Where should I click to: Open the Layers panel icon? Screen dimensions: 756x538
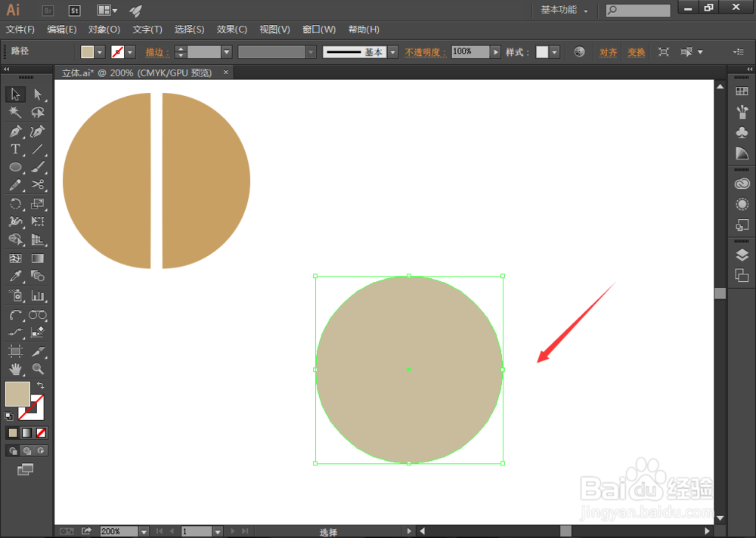pyautogui.click(x=742, y=255)
